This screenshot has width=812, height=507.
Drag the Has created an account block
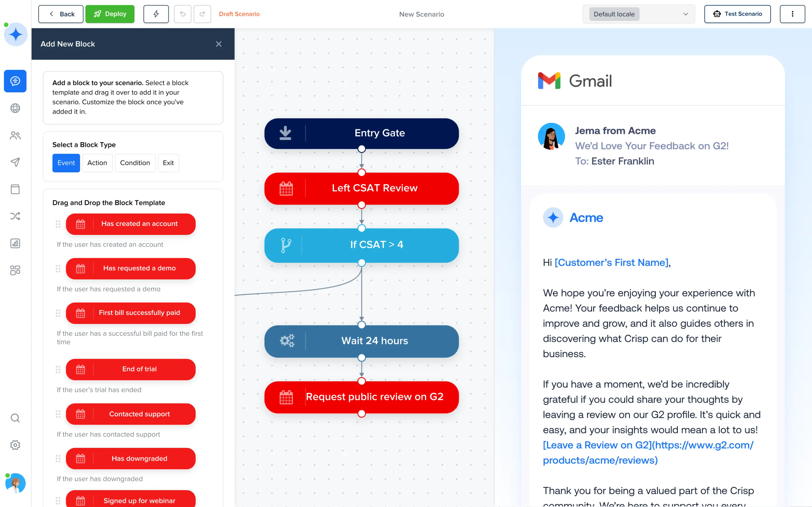[x=58, y=224]
